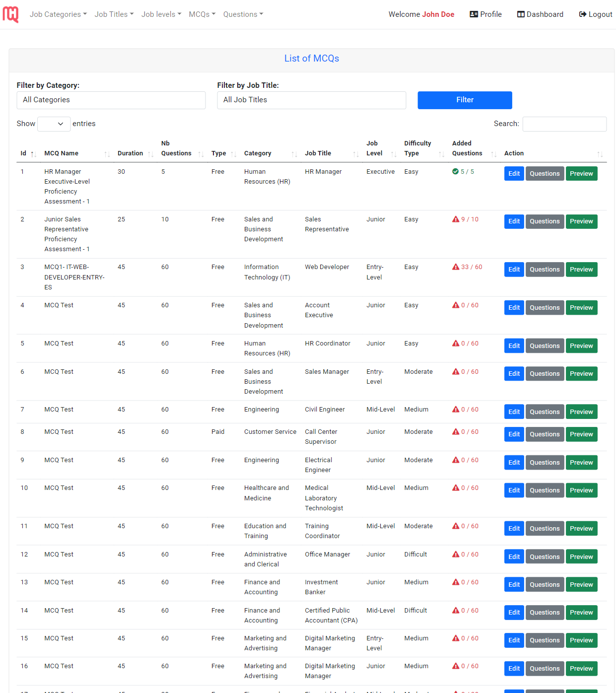
Task: Click the Logout icon
Action: point(582,14)
